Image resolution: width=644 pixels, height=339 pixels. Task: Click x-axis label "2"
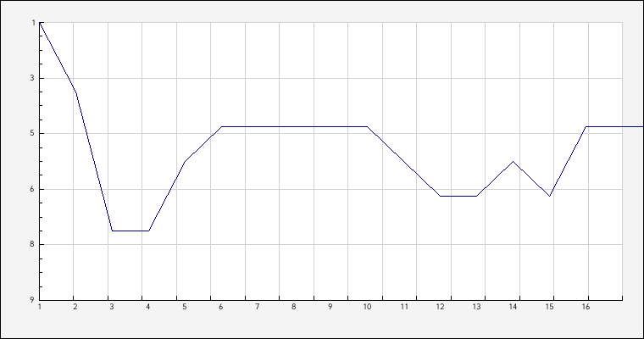75,307
